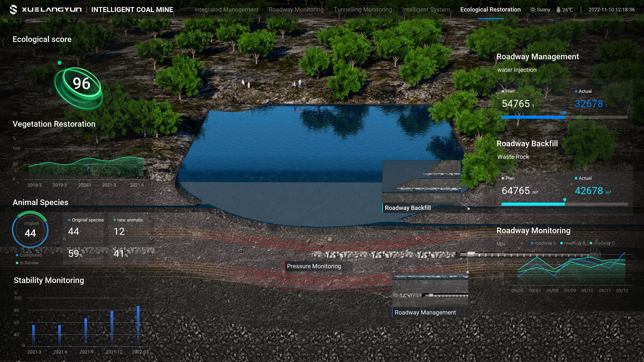The width and height of the screenshot is (644, 362).
Task: Select the Intelligent System menu item
Action: [x=426, y=10]
